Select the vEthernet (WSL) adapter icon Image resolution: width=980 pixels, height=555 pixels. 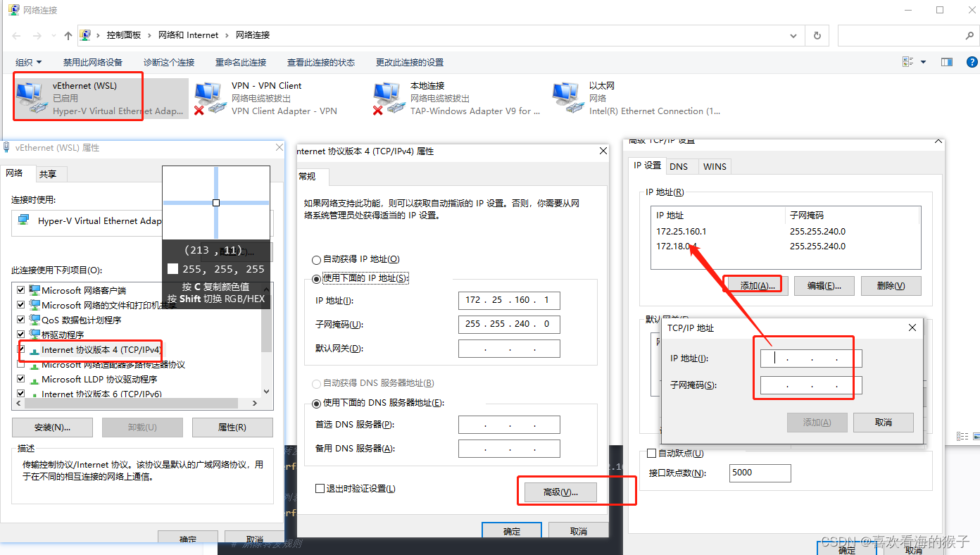tap(32, 98)
